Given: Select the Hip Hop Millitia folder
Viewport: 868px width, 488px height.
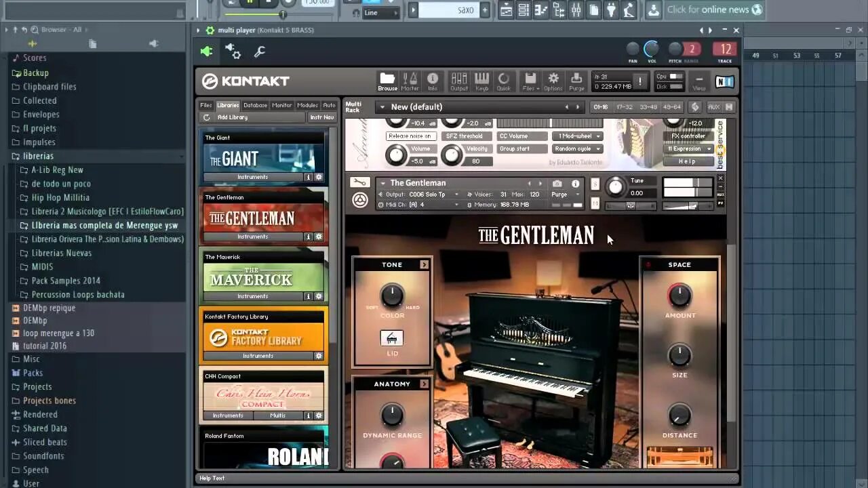Looking at the screenshot, I should tap(60, 198).
